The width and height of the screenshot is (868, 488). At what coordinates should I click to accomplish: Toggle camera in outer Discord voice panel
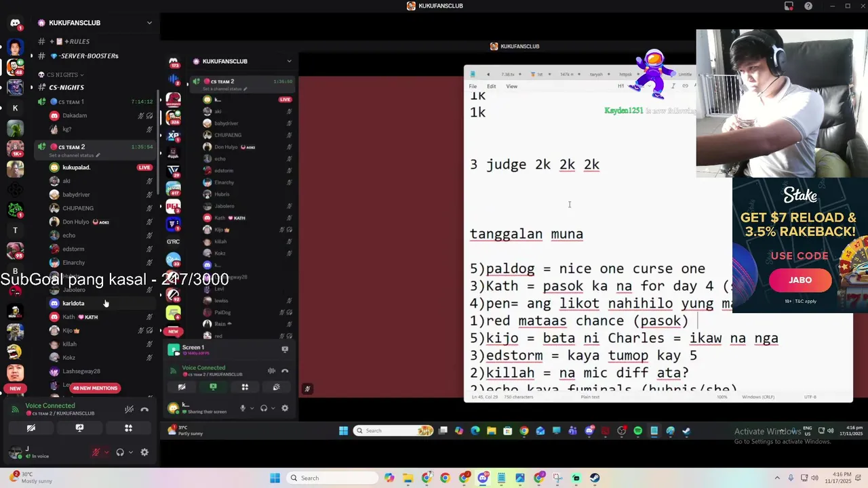pos(31,428)
